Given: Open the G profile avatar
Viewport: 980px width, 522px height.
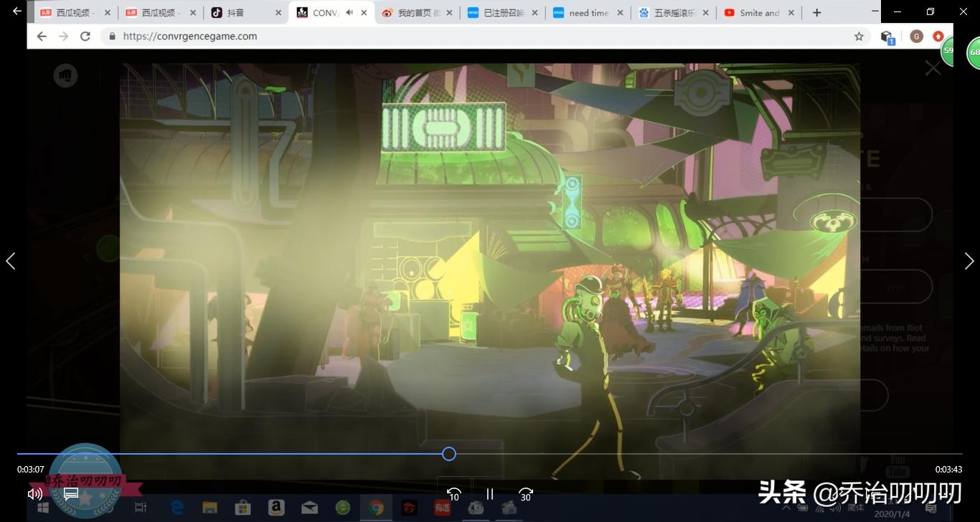Looking at the screenshot, I should click(x=916, y=37).
